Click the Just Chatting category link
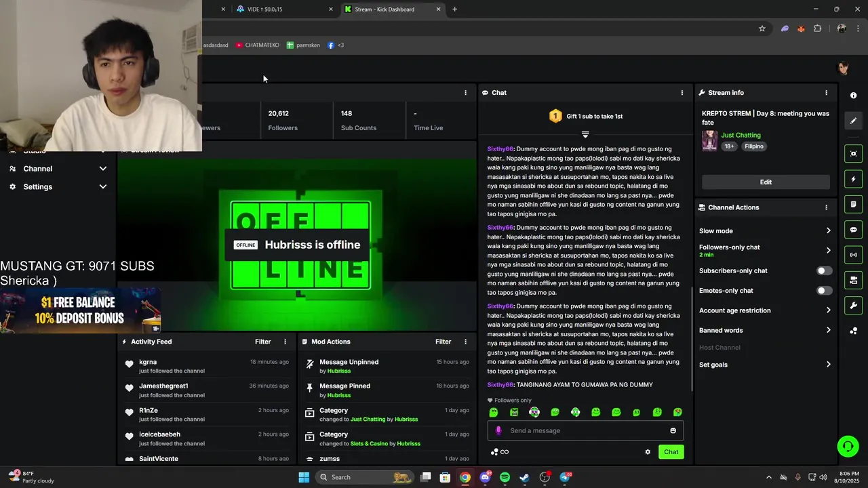 coord(741,135)
